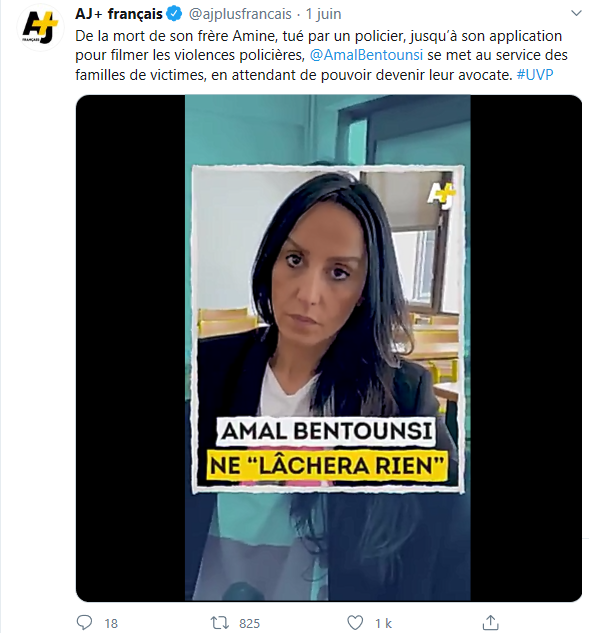Click the white AMAL BENTOUNSI caption
The image size is (589, 633).
(x=327, y=431)
